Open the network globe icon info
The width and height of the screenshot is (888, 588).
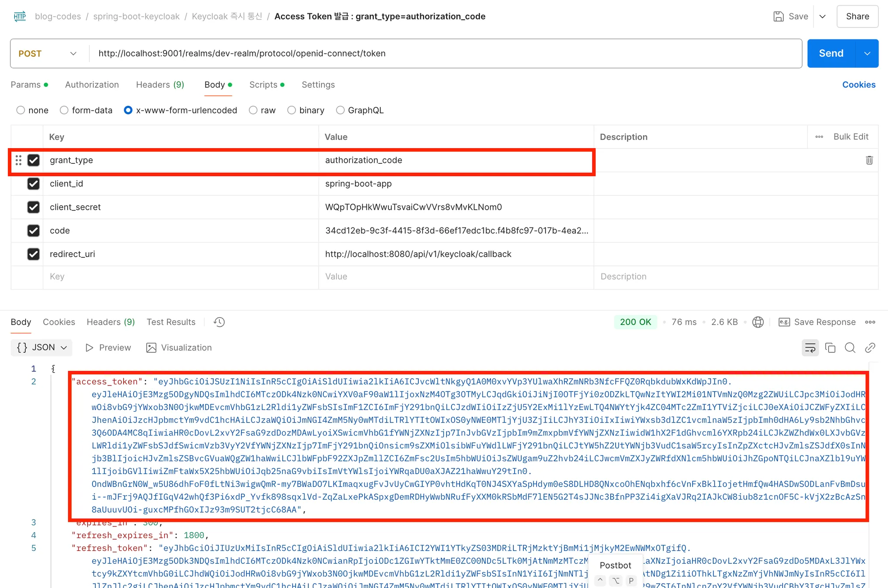tap(758, 322)
